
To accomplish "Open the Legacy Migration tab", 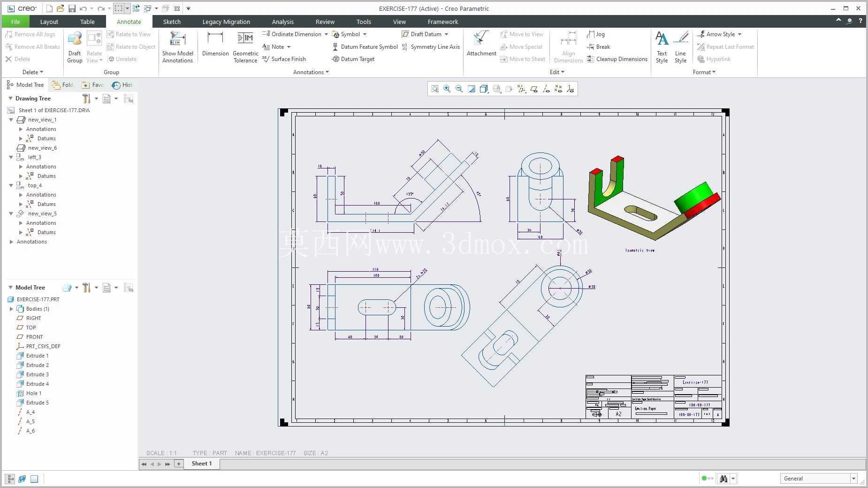I will tap(226, 22).
